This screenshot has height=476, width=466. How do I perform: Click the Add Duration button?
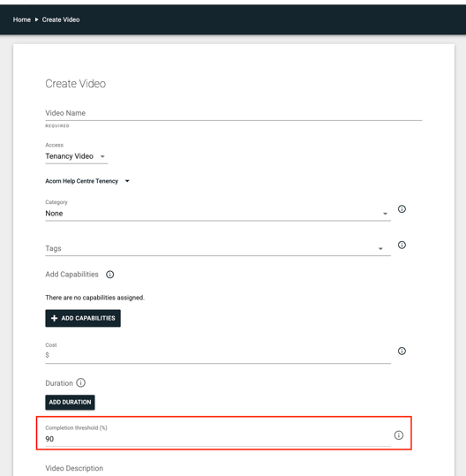coord(70,402)
